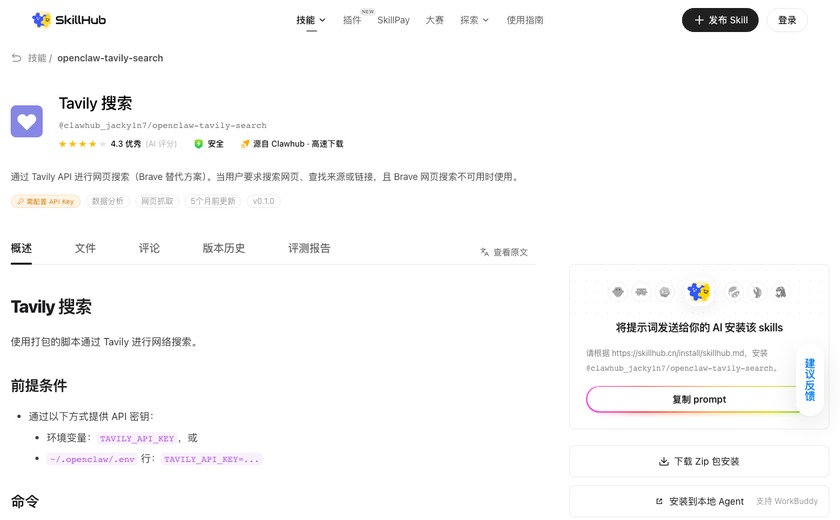Select the fifth agent icon
The width and height of the screenshot is (840, 520).
tap(733, 292)
